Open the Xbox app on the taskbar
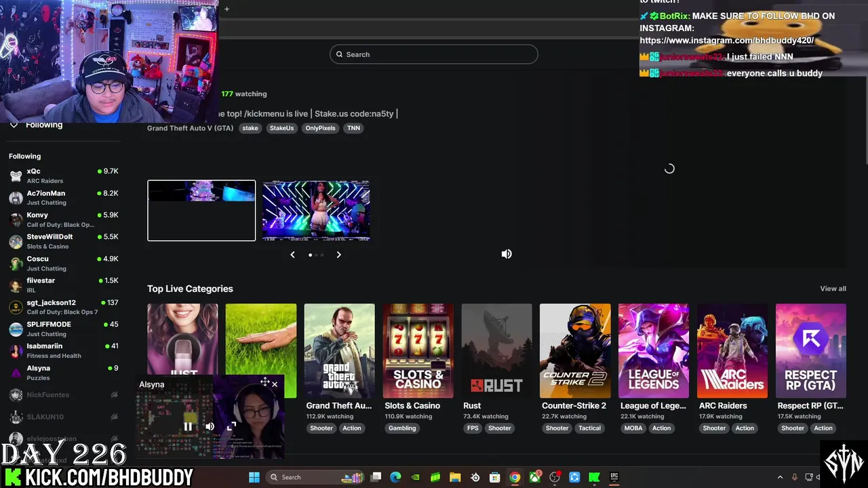Screen dimensions: 868x488 click(x=535, y=477)
